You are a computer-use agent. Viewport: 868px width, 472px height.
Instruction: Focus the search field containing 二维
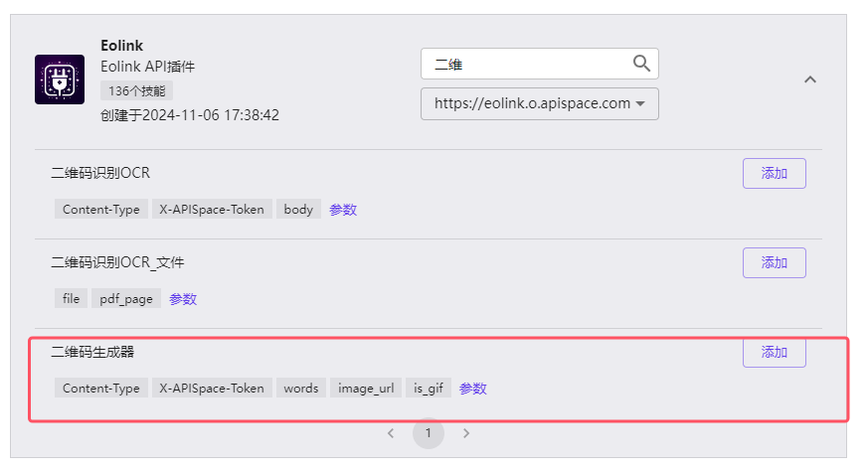540,64
